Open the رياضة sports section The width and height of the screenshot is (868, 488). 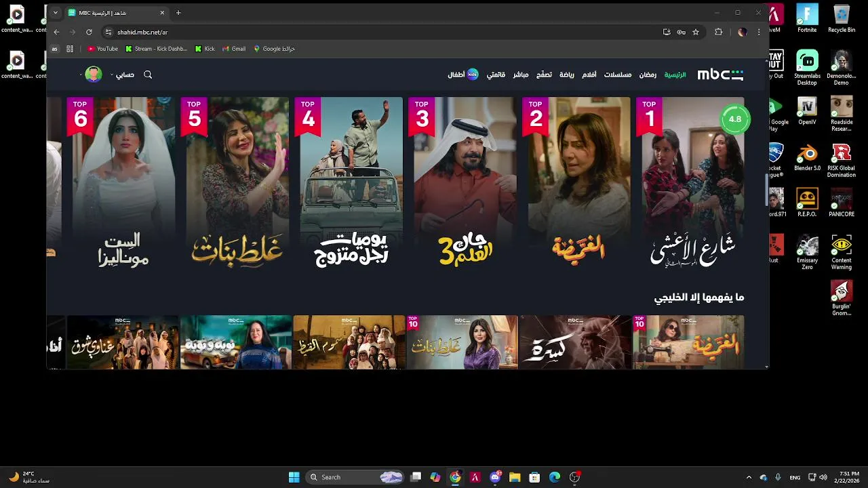click(567, 75)
